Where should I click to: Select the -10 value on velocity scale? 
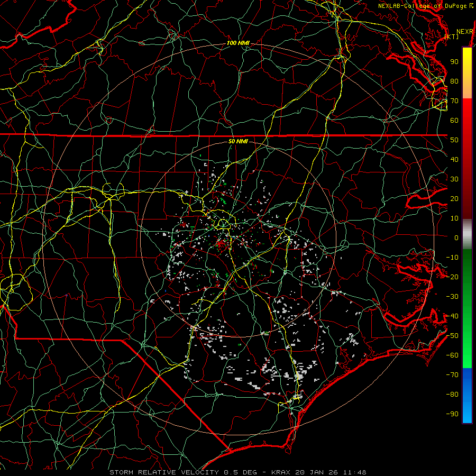tap(452, 258)
